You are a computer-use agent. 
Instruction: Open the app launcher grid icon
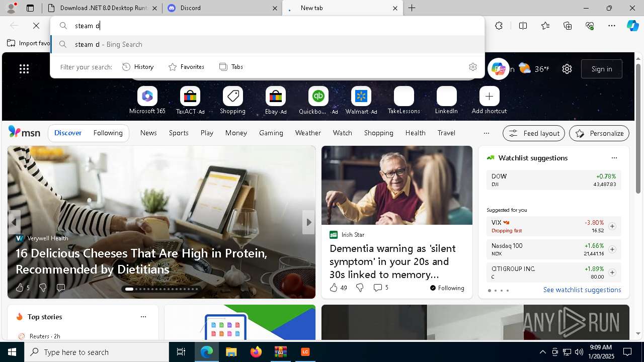pos(24,69)
